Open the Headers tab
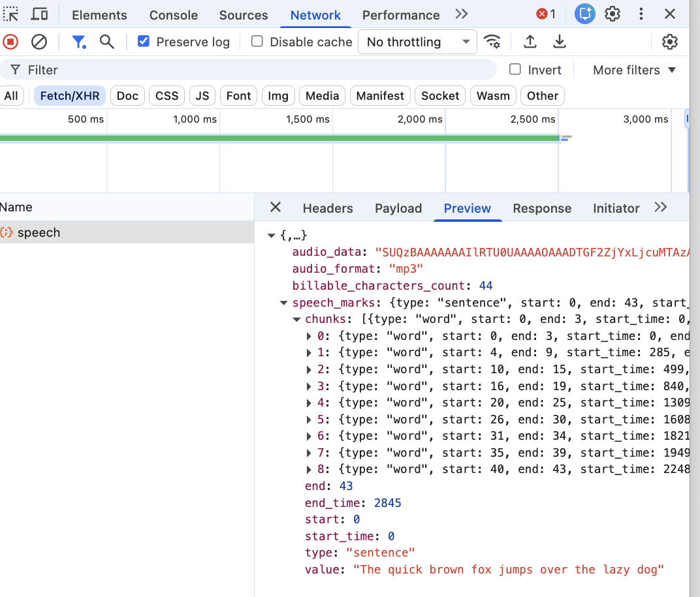This screenshot has height=597, width=700. pos(328,208)
